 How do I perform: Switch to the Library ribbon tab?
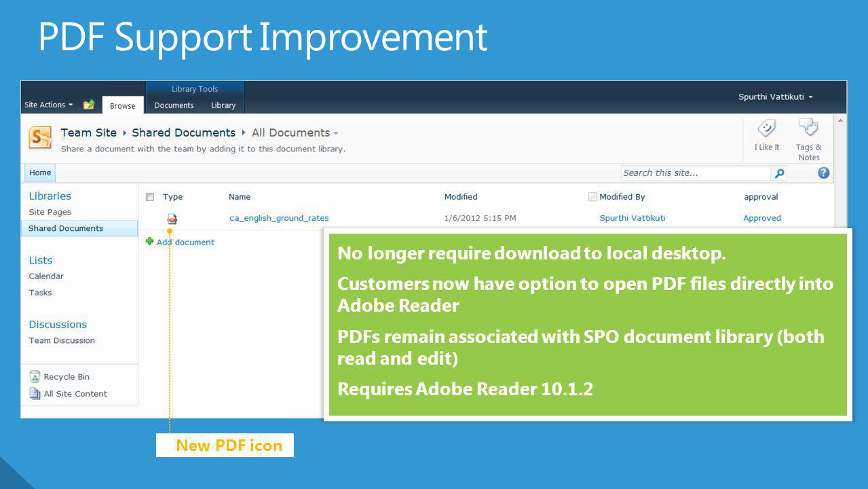[223, 105]
